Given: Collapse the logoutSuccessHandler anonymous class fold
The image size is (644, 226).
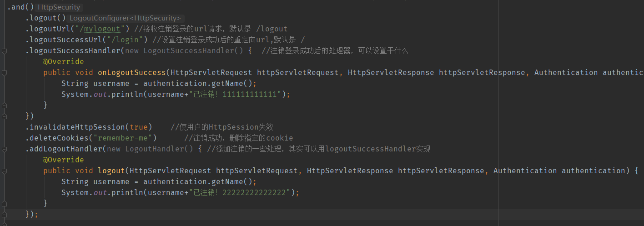Looking at the screenshot, I should pyautogui.click(x=4, y=51).
